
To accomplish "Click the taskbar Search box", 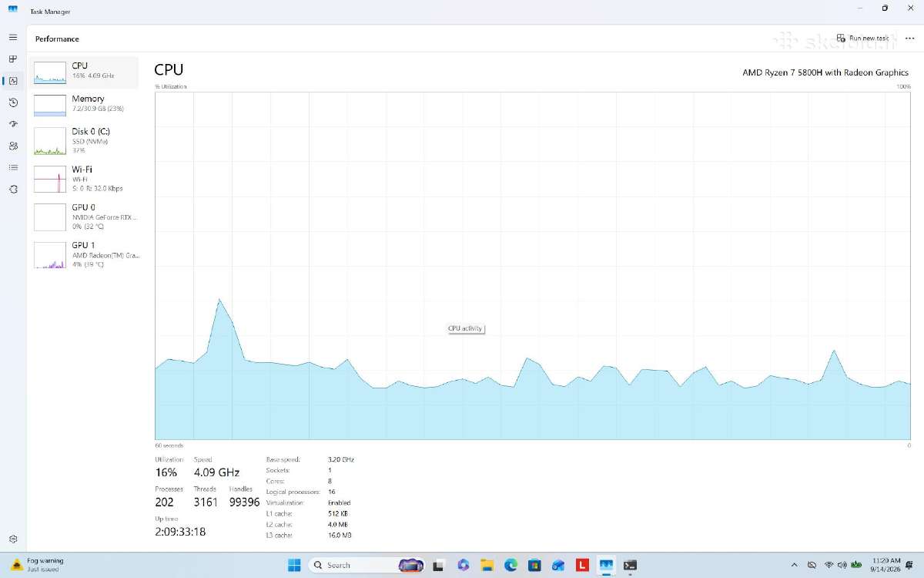I will [367, 565].
